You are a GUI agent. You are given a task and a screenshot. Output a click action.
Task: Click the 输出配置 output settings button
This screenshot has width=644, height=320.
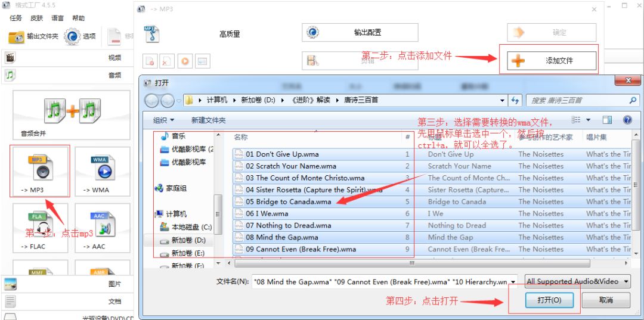pos(360,32)
